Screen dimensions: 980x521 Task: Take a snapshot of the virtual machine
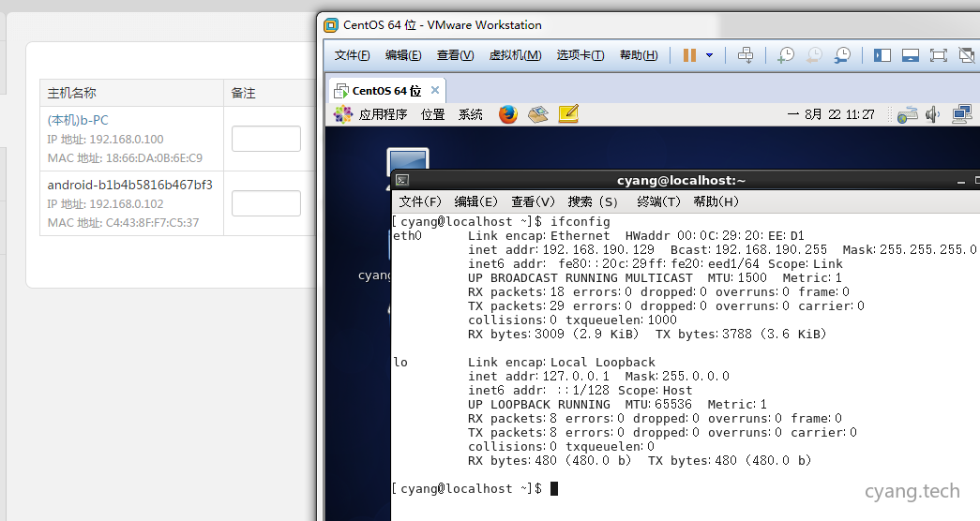coord(785,55)
